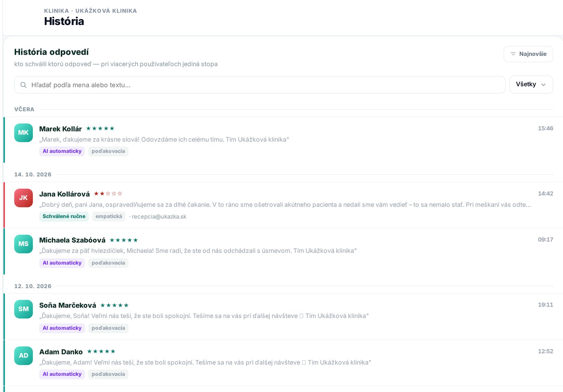
Task: Open the Všetky dropdown chevron
Action: 543,85
